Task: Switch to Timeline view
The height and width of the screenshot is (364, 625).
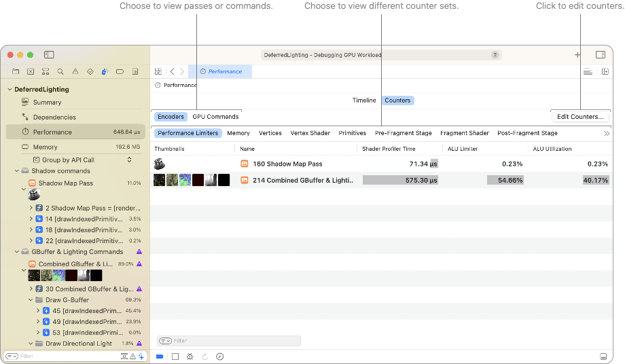Action: [364, 101]
